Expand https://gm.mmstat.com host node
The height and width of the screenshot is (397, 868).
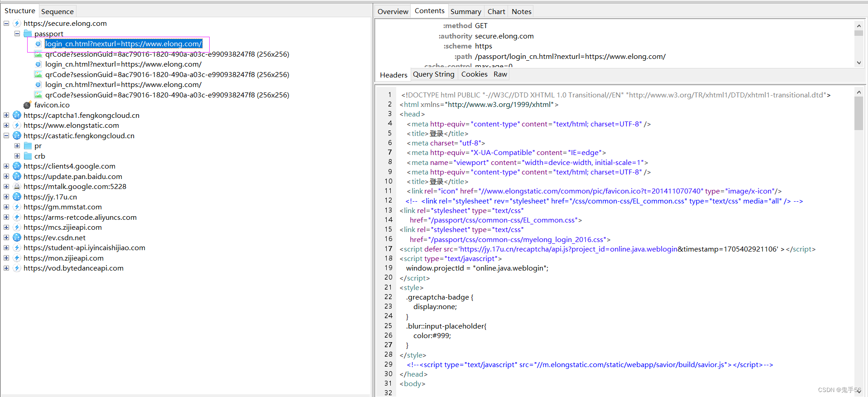coord(6,207)
